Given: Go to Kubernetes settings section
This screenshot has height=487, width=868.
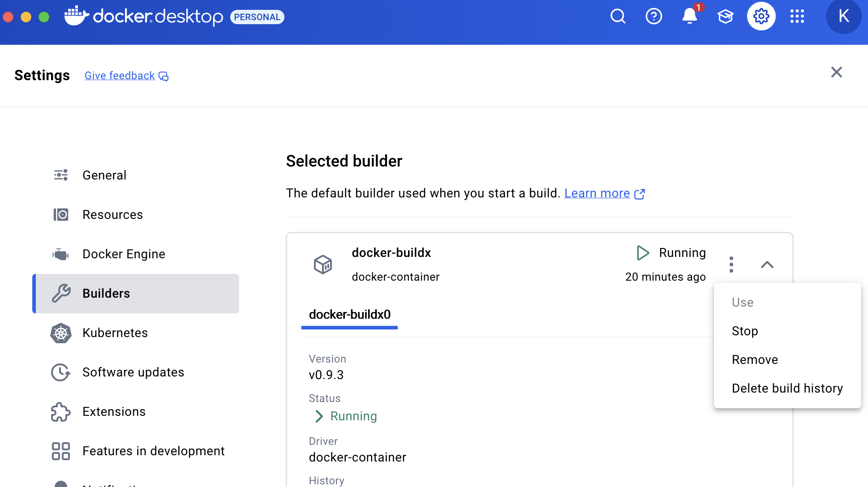Looking at the screenshot, I should tap(115, 333).
